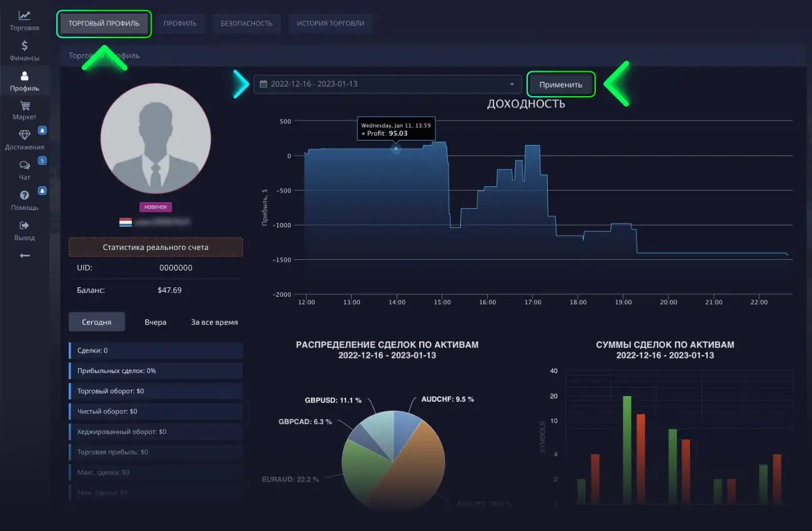Open the Чат speech bubble icon
This screenshot has width=812, height=531.
coord(24,166)
